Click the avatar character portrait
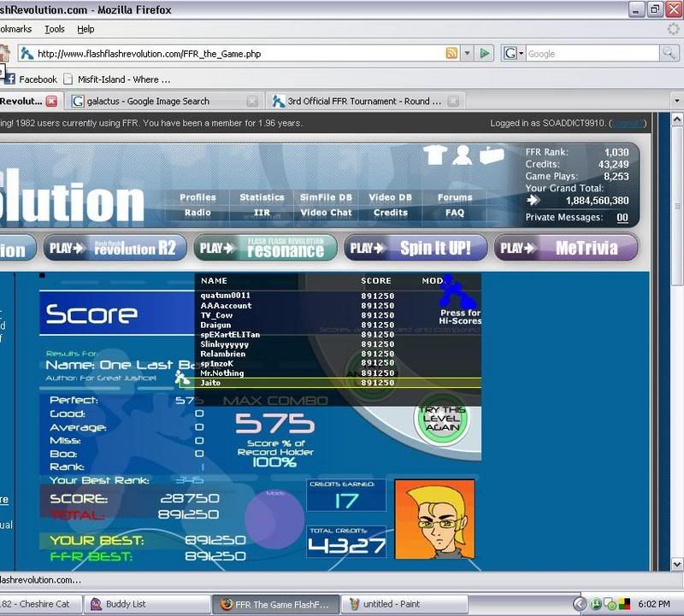The image size is (684, 616). coord(434,519)
